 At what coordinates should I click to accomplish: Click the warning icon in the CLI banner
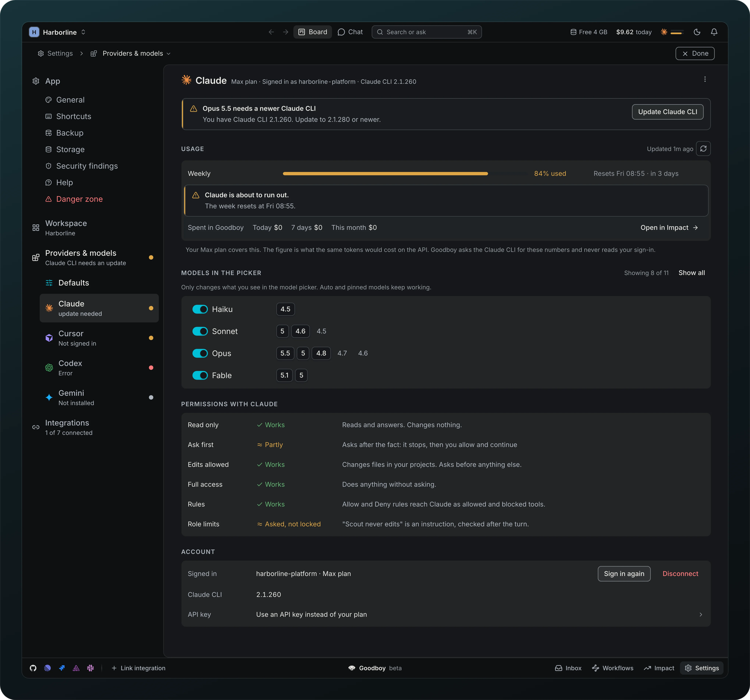(194, 109)
